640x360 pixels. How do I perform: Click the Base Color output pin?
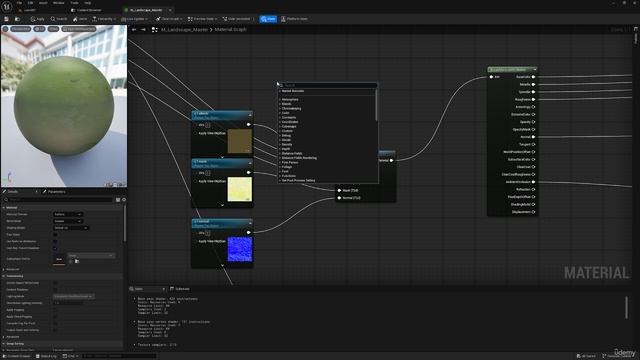pyautogui.click(x=533, y=77)
